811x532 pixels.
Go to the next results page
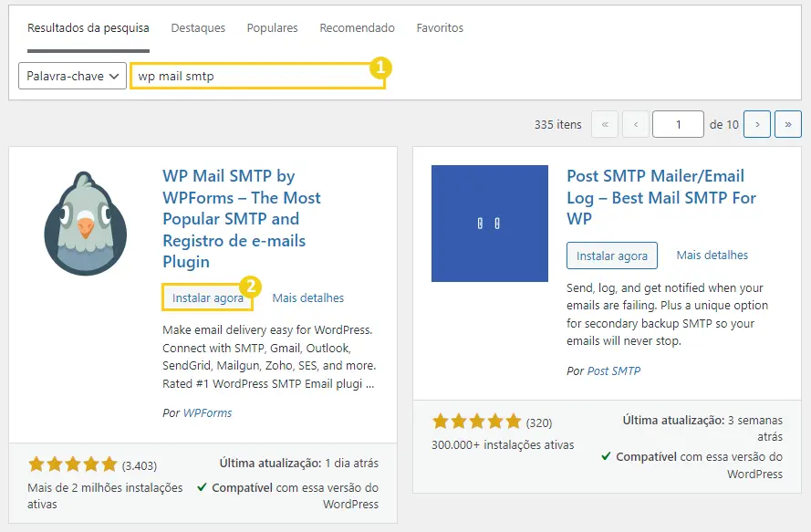click(757, 124)
